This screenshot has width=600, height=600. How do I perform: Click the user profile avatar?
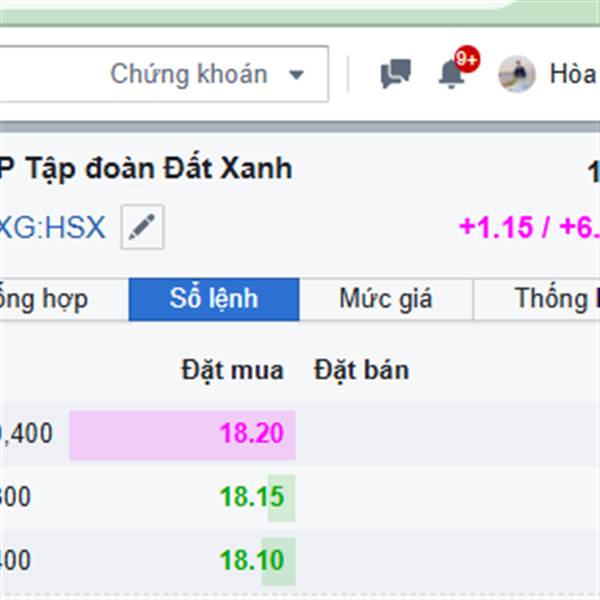coord(517,74)
